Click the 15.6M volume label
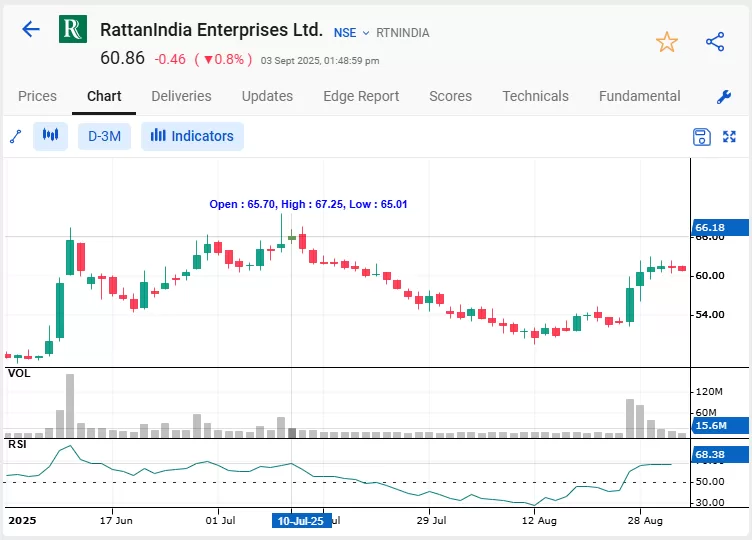752x540 pixels. pyautogui.click(x=721, y=425)
